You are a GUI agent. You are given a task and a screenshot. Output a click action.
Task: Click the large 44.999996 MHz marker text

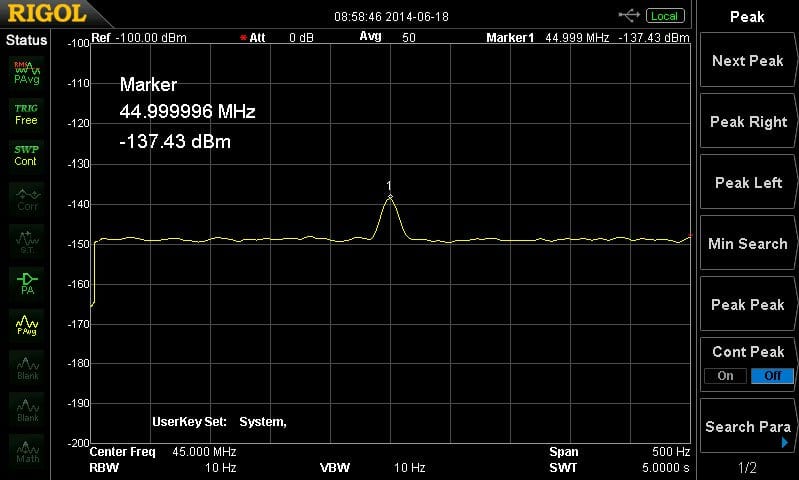[187, 111]
